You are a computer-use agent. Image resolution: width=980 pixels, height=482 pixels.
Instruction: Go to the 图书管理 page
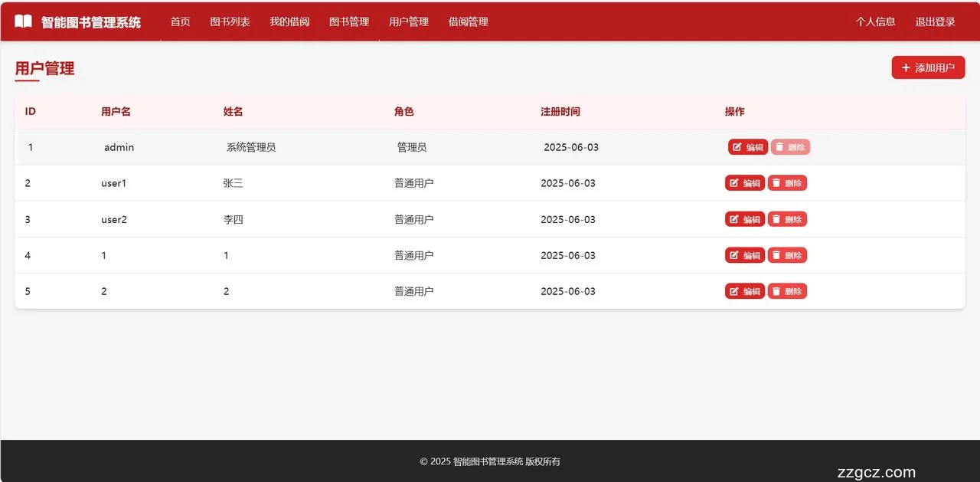coord(348,21)
